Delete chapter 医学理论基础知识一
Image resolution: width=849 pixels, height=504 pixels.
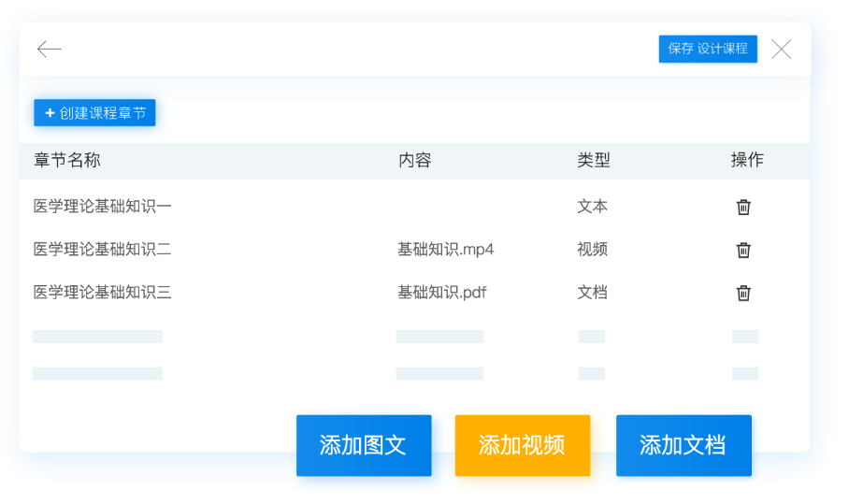coord(743,207)
